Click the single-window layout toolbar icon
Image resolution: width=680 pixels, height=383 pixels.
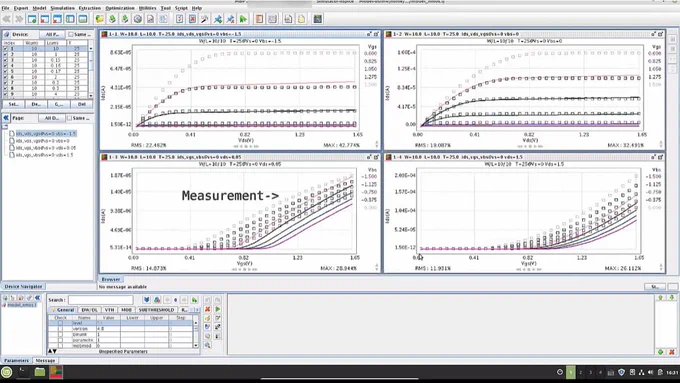tap(82, 19)
